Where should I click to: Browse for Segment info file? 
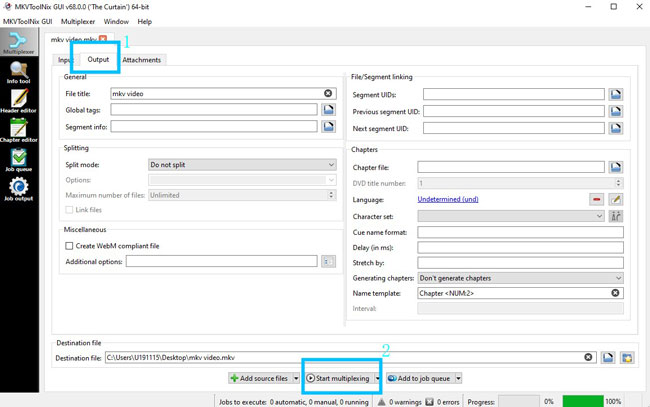[328, 126]
